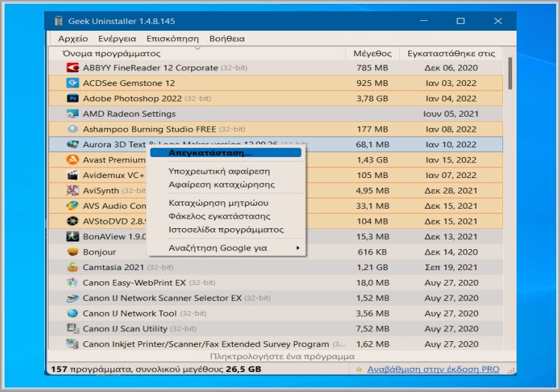Click the Canon Easy-WebPrint EX icon
This screenshot has height=392, width=560.
click(x=73, y=282)
